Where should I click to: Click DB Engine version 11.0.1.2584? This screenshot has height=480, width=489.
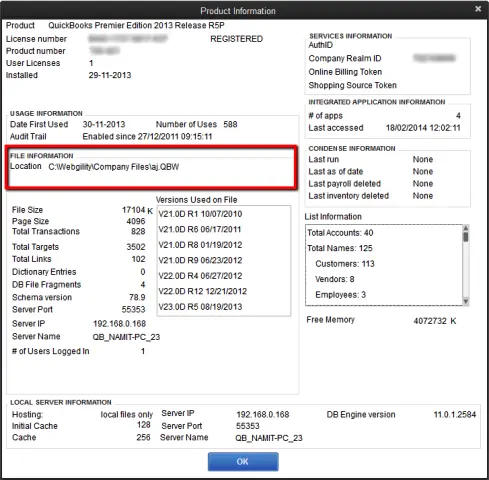(455, 415)
